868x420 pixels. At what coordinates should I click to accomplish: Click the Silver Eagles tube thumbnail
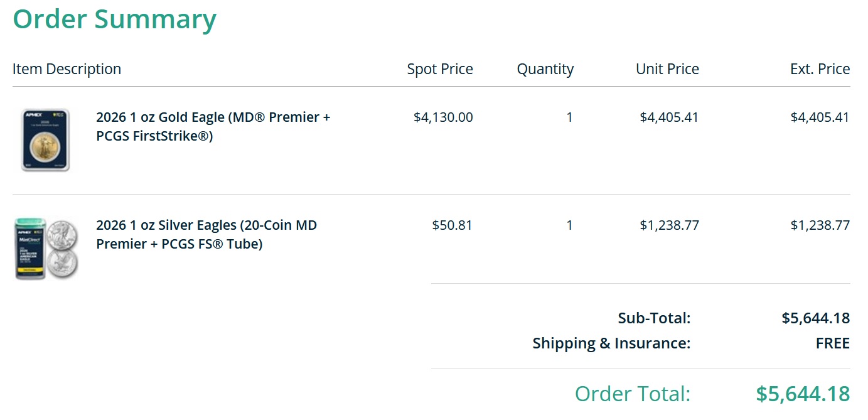tap(46, 249)
